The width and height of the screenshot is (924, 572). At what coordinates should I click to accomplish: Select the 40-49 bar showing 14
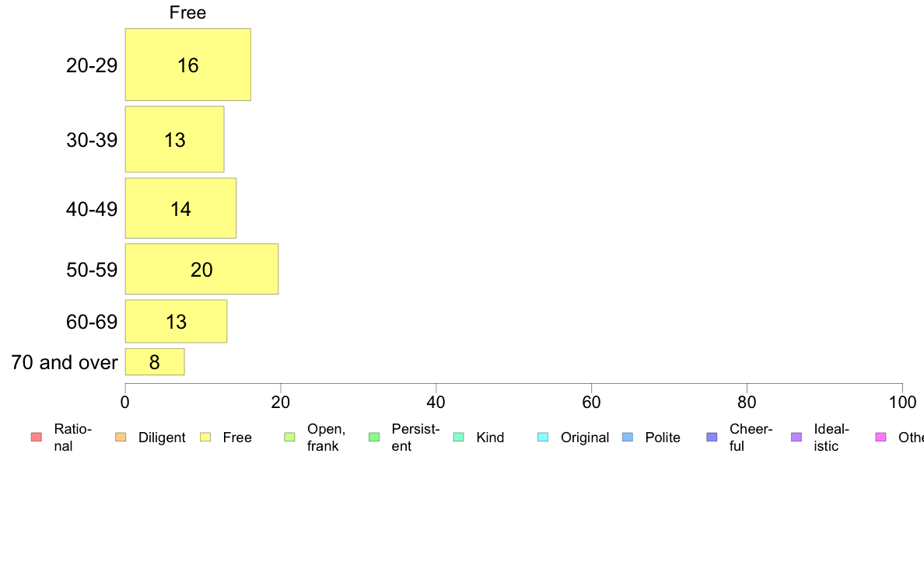pos(181,208)
